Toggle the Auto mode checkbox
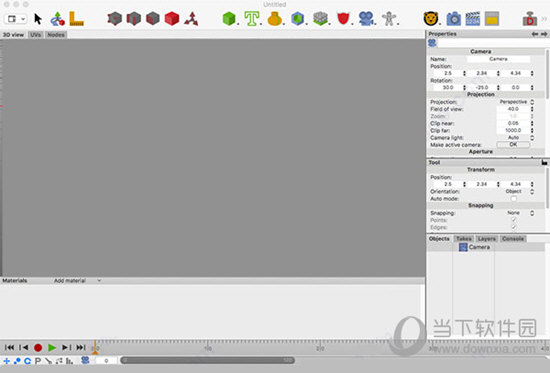Screen dimensions: 550x373 (x=514, y=199)
